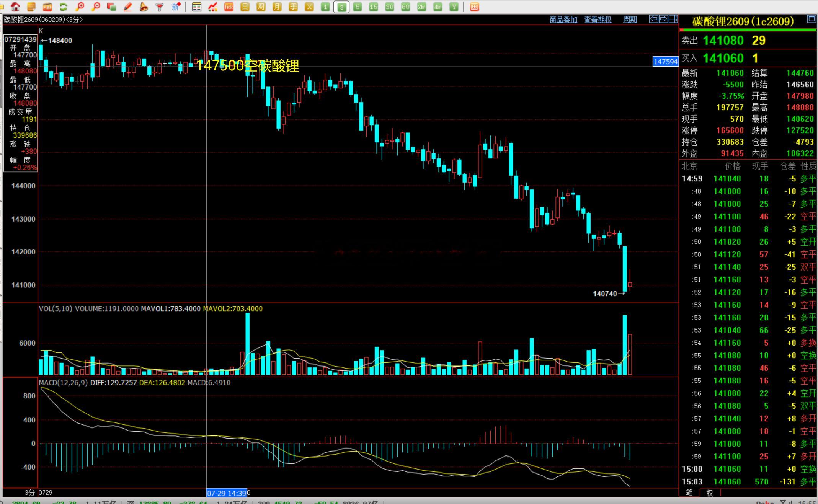Toggle the side panel split icon
This screenshot has height=504, width=818.
click(x=673, y=19)
